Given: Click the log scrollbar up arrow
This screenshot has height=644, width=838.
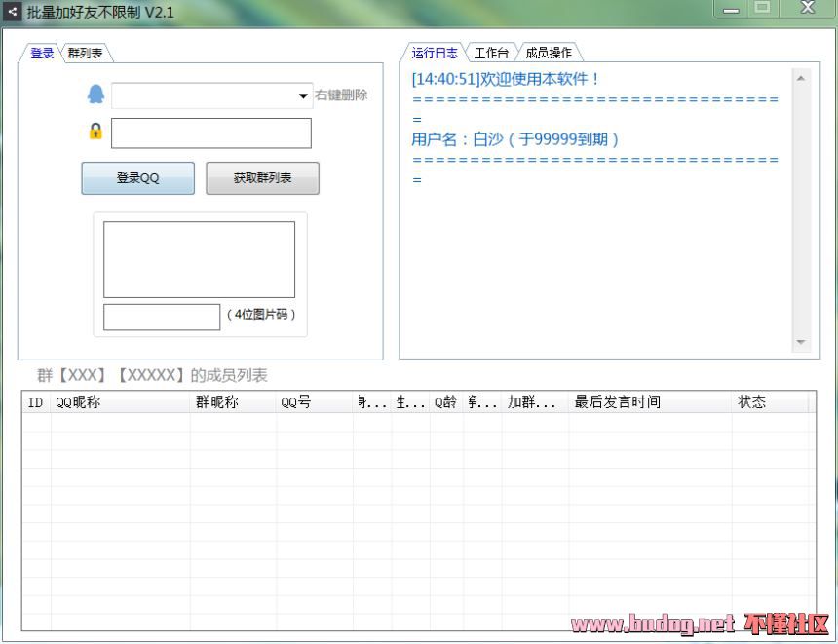Looking at the screenshot, I should pyautogui.click(x=801, y=79).
